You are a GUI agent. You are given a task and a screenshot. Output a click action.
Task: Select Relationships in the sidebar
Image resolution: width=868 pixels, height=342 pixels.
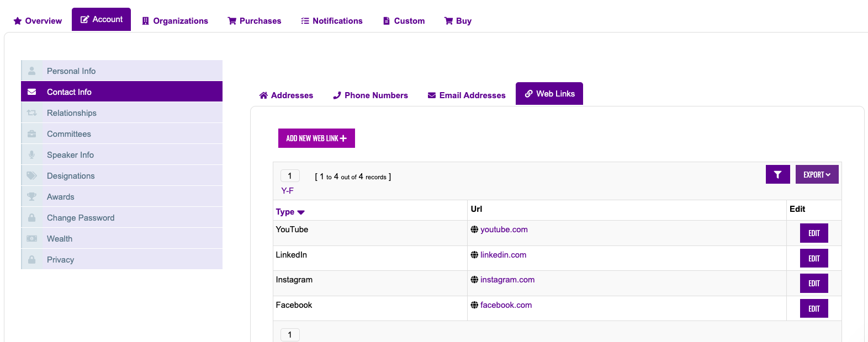point(72,113)
